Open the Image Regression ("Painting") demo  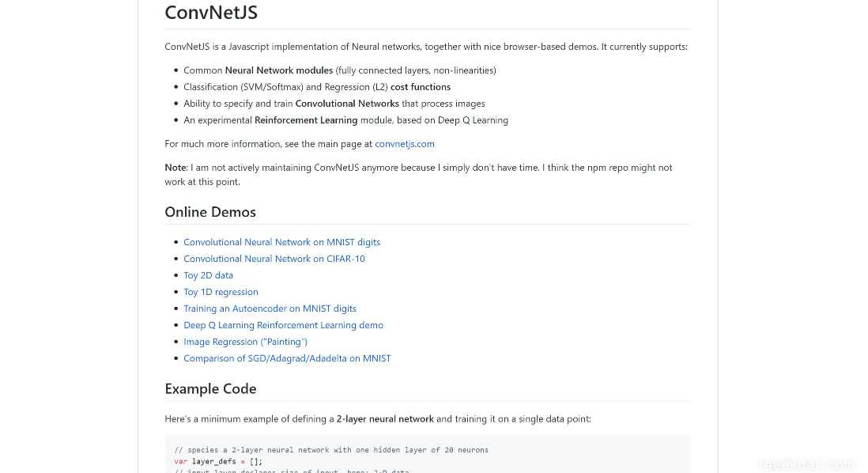pyautogui.click(x=245, y=342)
